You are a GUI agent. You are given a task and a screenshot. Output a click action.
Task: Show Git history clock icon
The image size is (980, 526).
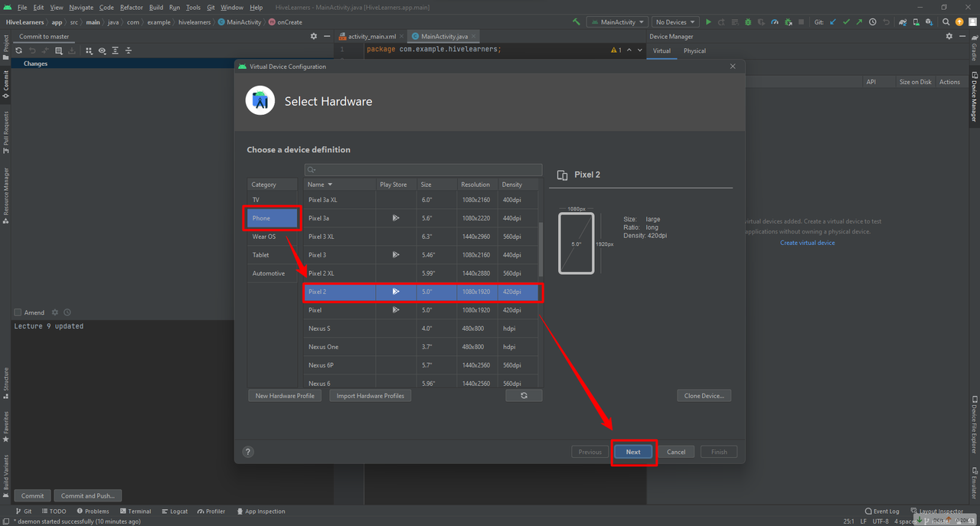point(873,22)
